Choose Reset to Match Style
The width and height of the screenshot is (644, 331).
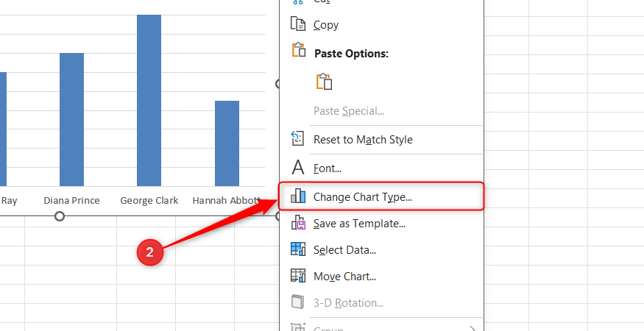(x=382, y=140)
